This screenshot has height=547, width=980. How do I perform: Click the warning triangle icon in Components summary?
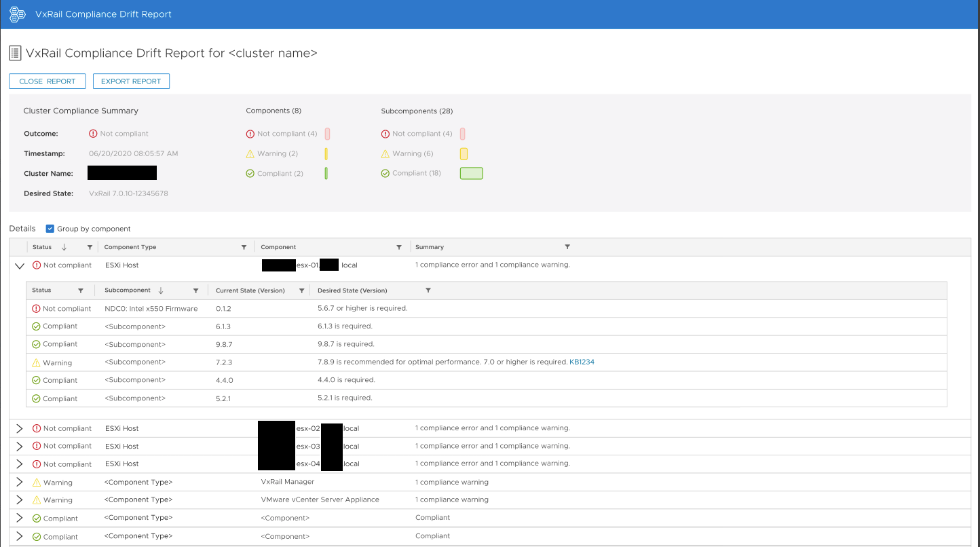[x=250, y=153]
